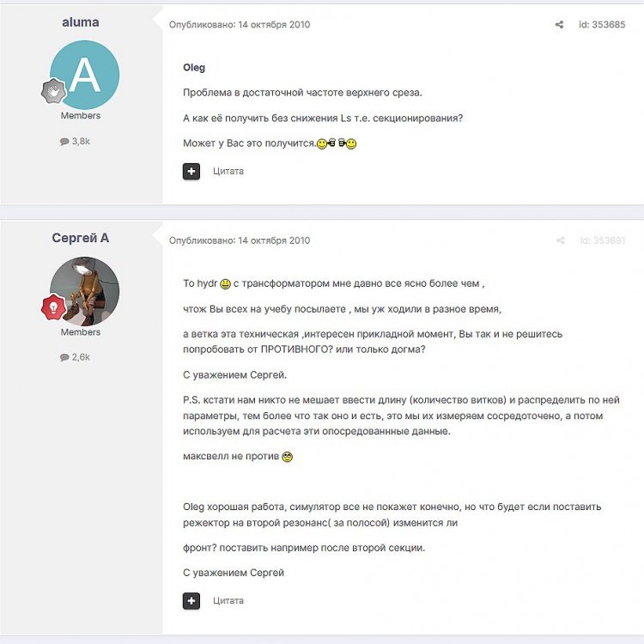Viewport: 644px width, 644px height.
Task: Click Цитата to quote aluma's post
Action: 228,171
